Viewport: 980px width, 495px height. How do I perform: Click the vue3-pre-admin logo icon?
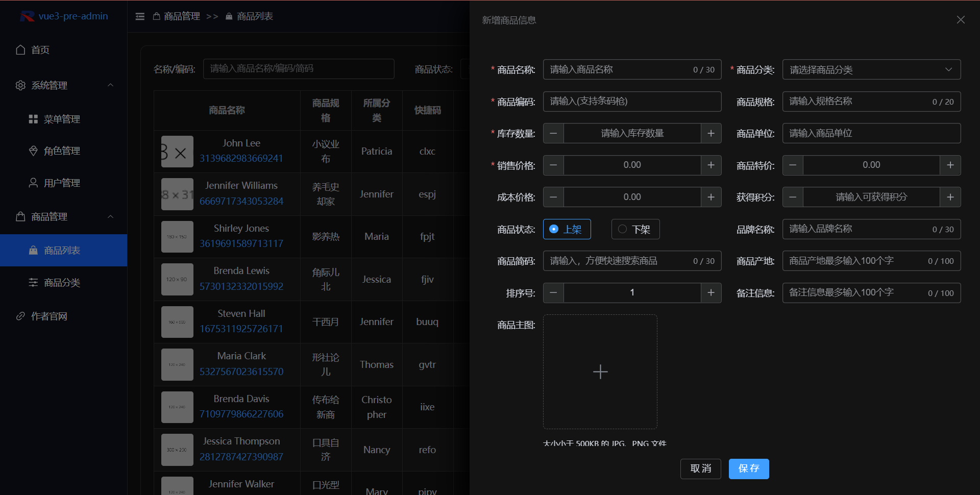tap(27, 16)
